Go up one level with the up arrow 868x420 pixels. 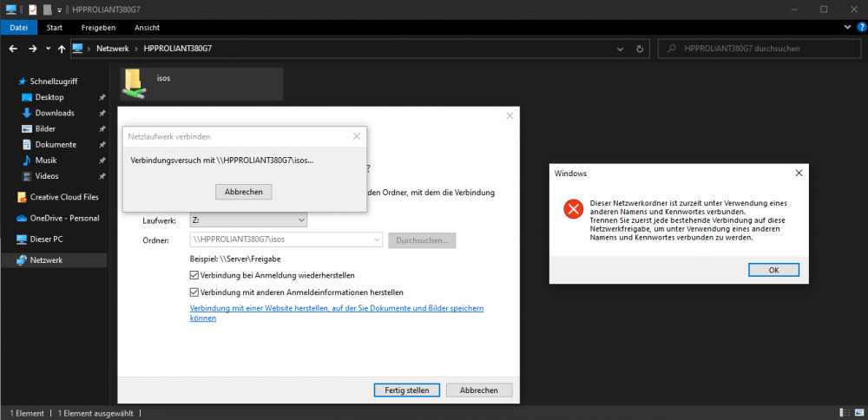[62, 49]
